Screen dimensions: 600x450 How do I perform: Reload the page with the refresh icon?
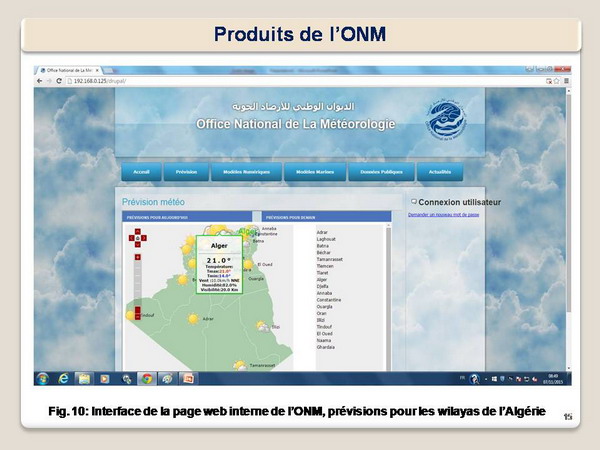[x=59, y=81]
